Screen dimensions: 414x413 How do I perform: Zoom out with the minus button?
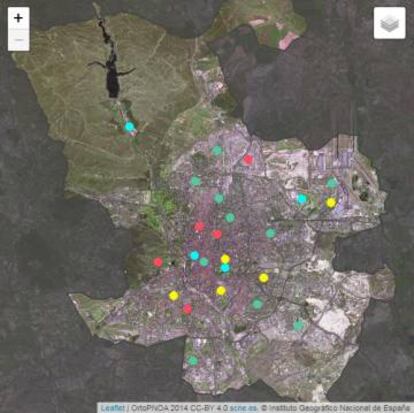point(19,40)
